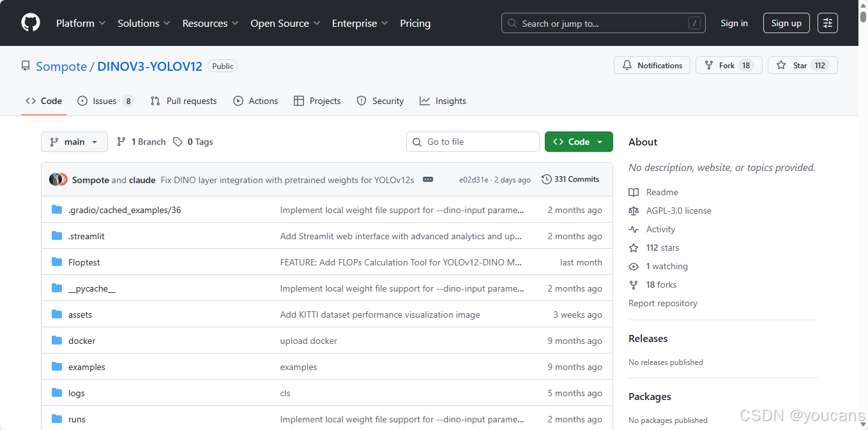The height and width of the screenshot is (430, 868).
Task: Open the appearance settings sliders icon
Action: click(x=828, y=23)
